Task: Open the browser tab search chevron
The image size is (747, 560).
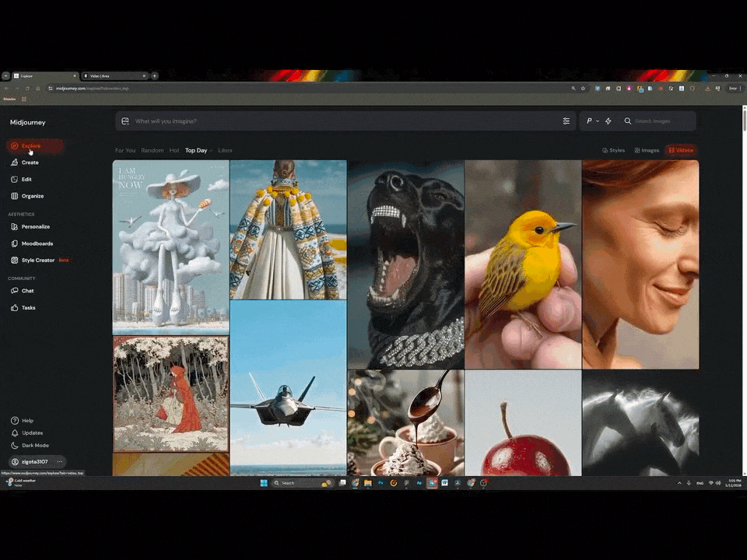Action: click(x=5, y=75)
